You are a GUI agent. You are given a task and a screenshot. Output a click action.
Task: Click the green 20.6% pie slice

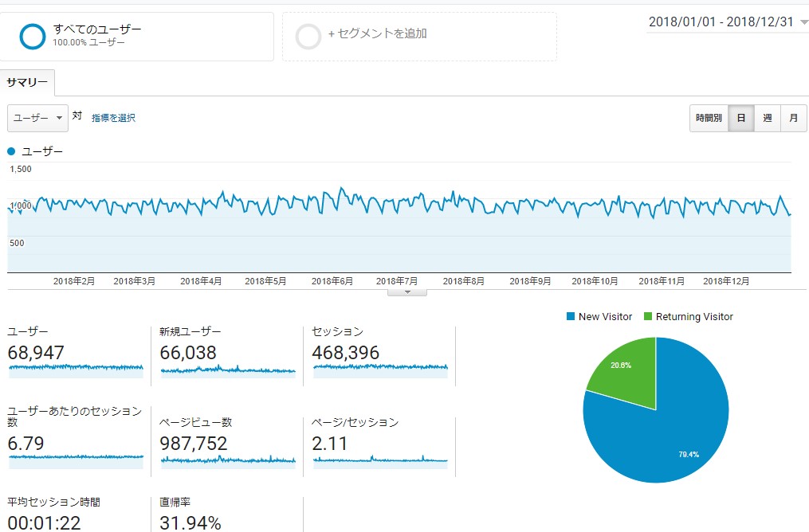(x=626, y=371)
